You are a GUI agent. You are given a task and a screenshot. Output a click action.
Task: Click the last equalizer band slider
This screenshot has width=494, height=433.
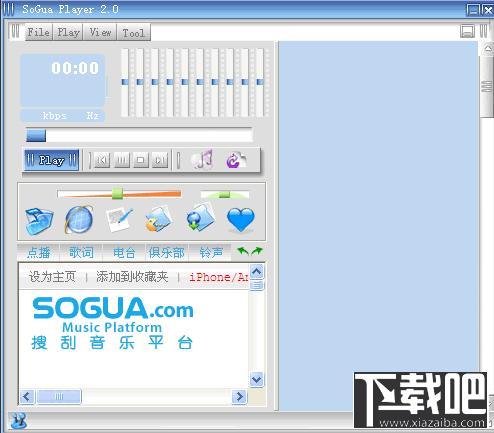point(260,82)
